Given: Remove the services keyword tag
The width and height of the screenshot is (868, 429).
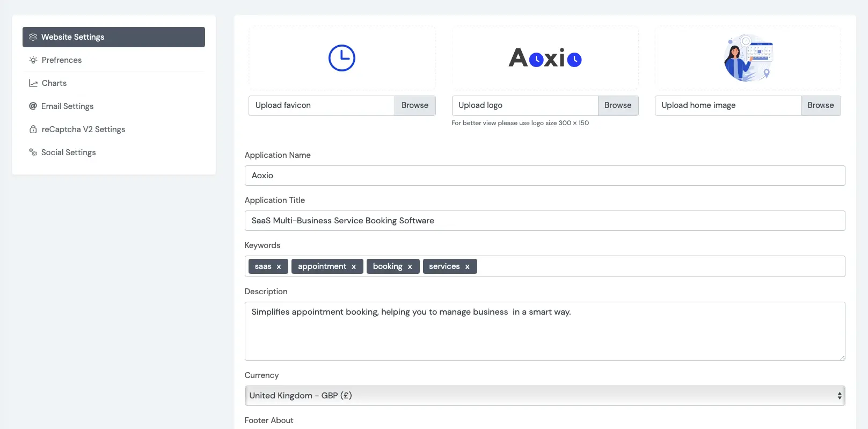Looking at the screenshot, I should [x=467, y=267].
